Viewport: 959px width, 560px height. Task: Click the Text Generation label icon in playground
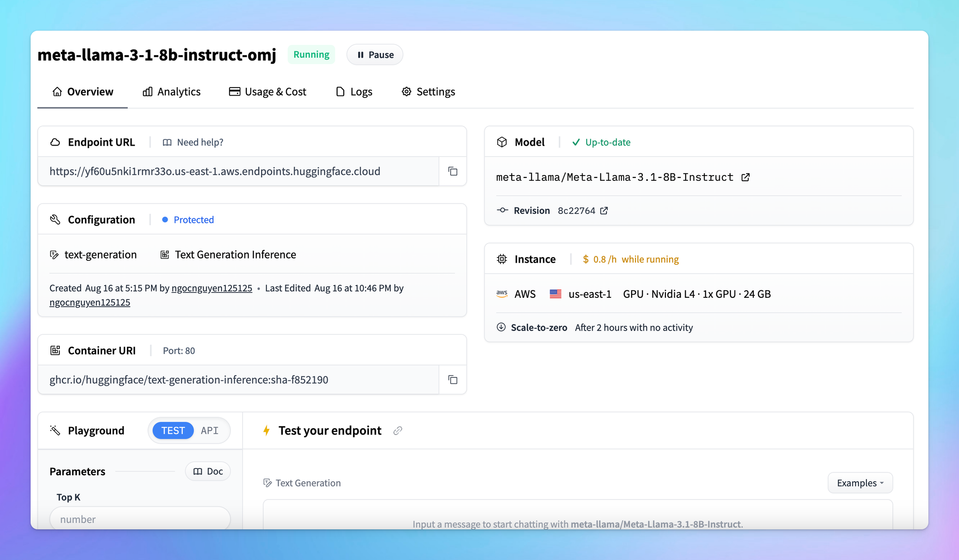pos(267,483)
